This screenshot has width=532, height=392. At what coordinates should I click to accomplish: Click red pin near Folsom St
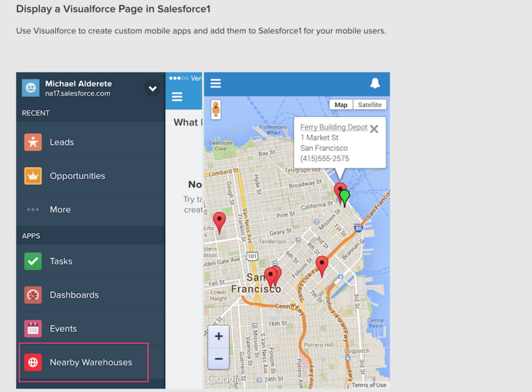(322, 266)
